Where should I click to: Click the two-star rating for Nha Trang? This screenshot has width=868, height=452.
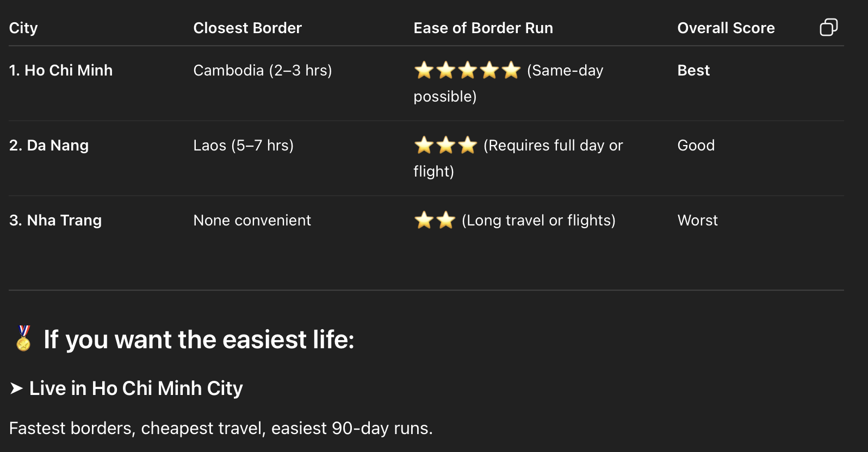coord(435,220)
